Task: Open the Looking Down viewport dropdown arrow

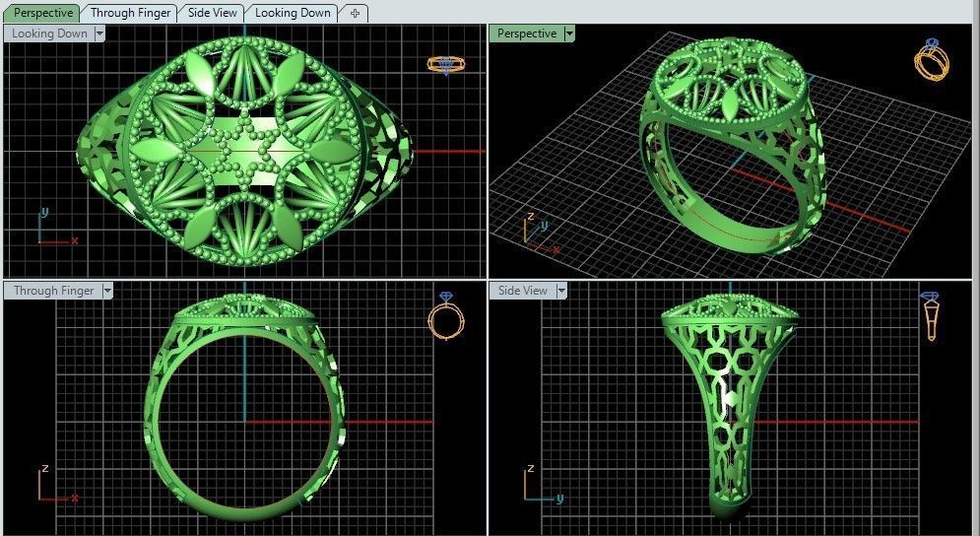Action: pyautogui.click(x=99, y=33)
